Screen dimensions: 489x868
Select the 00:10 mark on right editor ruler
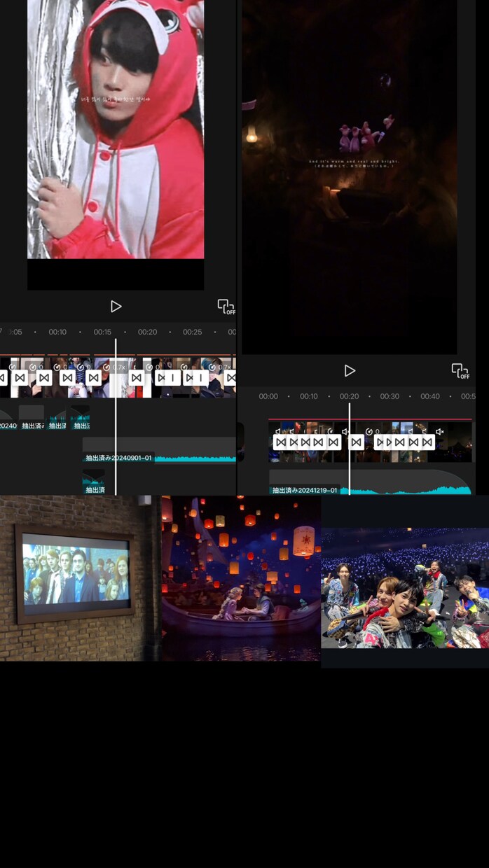(309, 396)
